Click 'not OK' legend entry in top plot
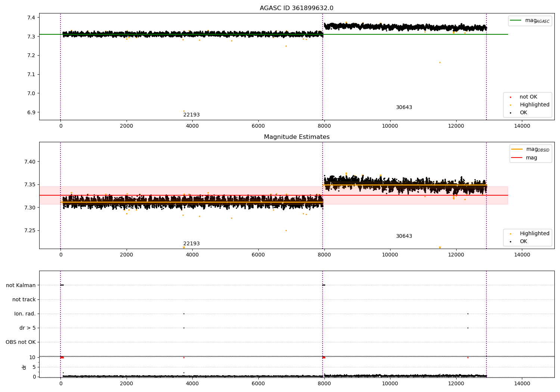The height and width of the screenshot is (392, 560). 528,97
